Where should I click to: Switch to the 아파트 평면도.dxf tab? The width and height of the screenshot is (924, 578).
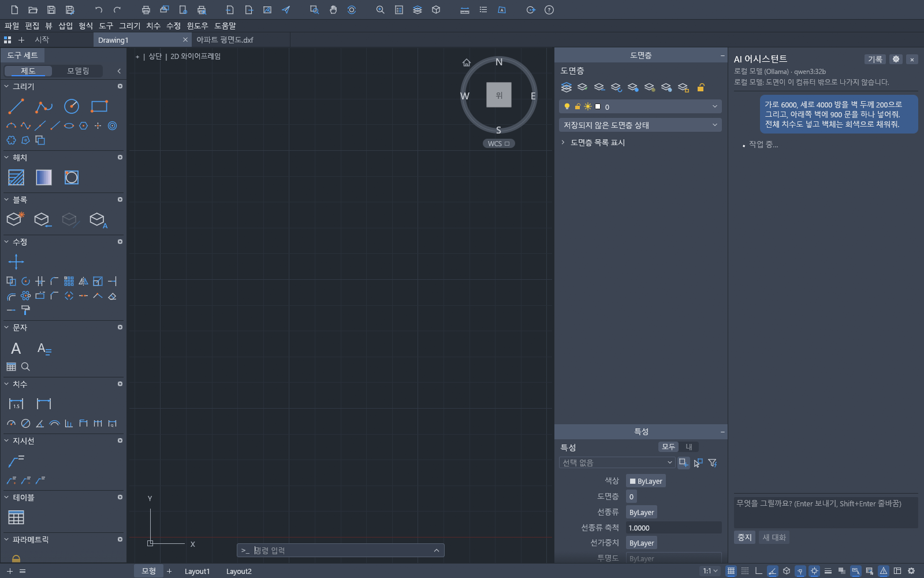[225, 40]
